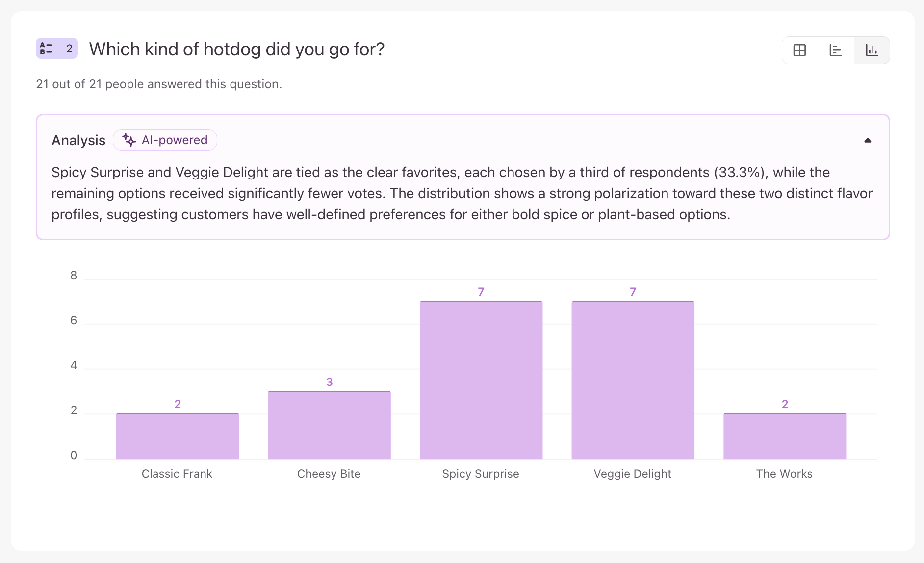
Task: Click the Cheesy Bite bar
Action: click(329, 425)
